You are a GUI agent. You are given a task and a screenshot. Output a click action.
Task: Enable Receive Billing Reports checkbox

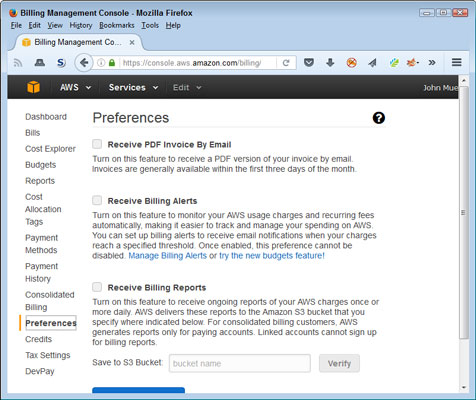97,287
